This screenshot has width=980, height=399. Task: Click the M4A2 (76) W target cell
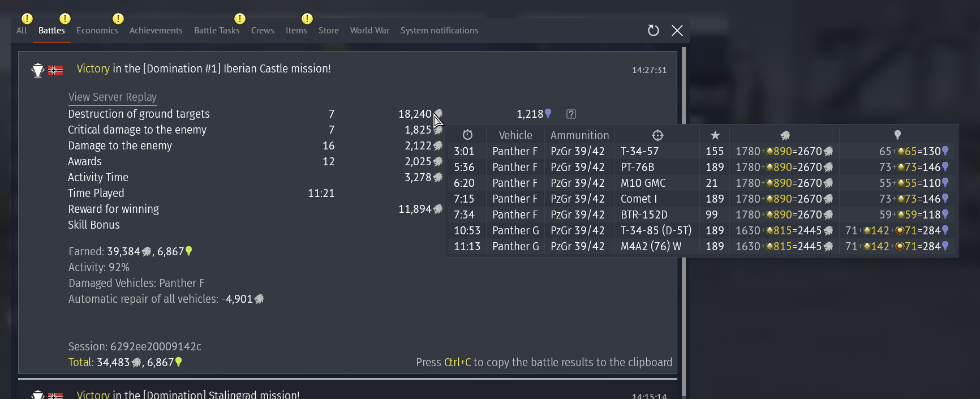click(x=651, y=246)
